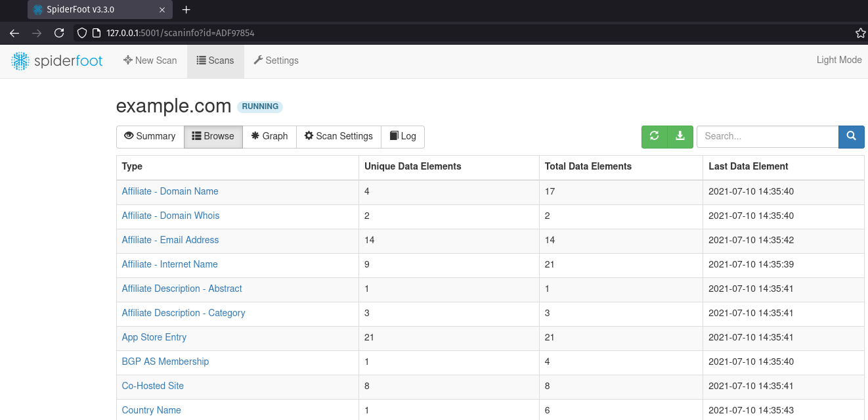
Task: Bookmark page using star icon
Action: pos(860,33)
